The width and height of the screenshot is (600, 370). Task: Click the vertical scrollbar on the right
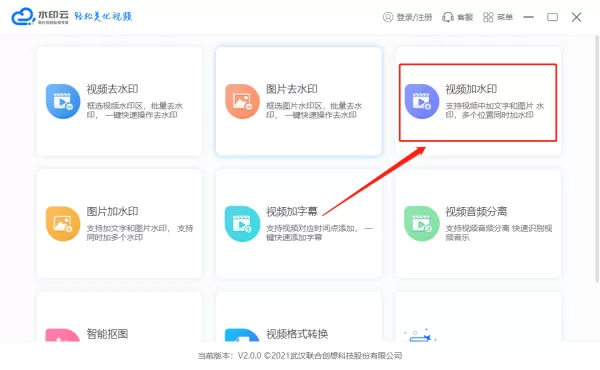pos(597,159)
